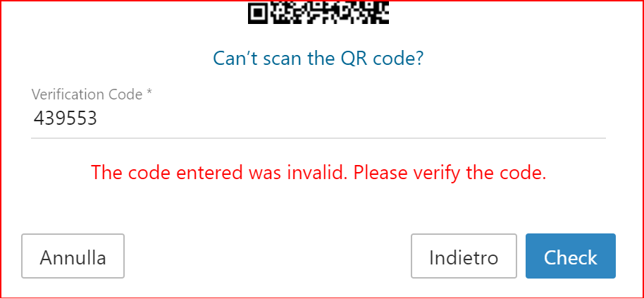644x299 pixels.
Task: Go back with the Indietro button
Action: [464, 256]
